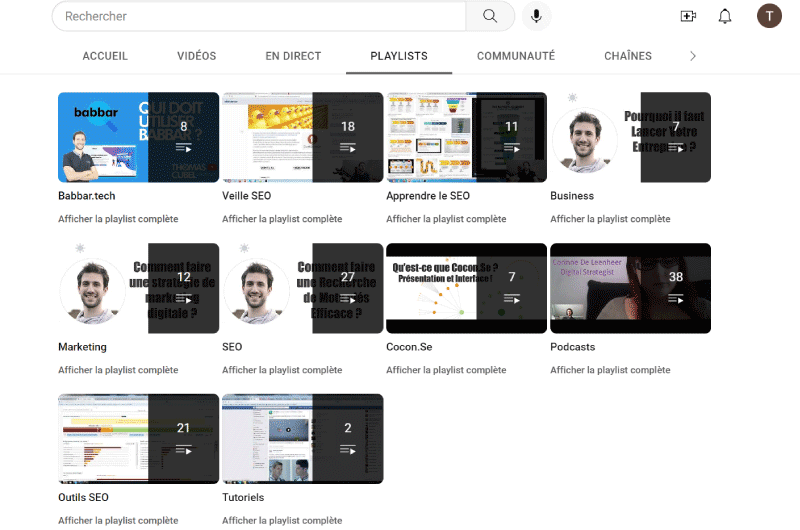Viewport: 800px width, 530px height.
Task: Open the notifications bell
Action: [x=725, y=16]
